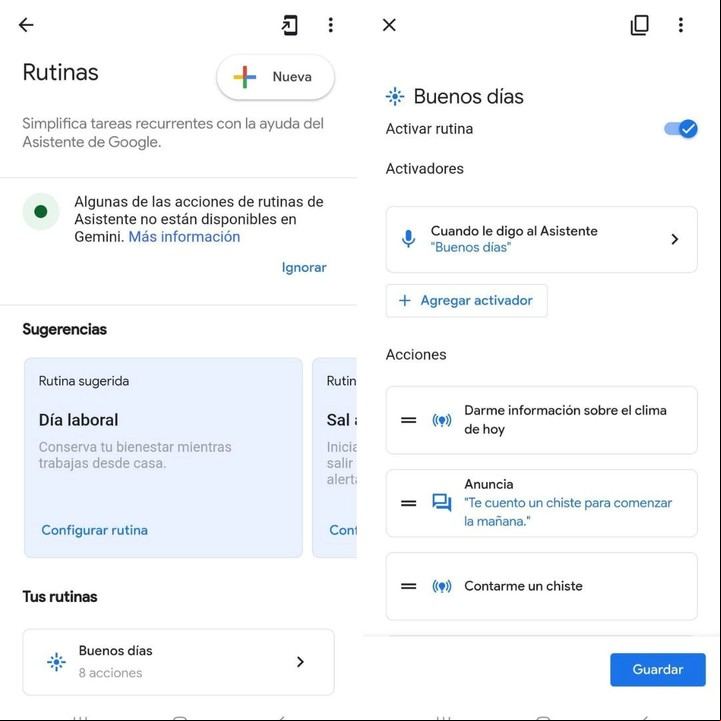Expand the Cuando le digo al Asistente chevron
This screenshot has width=721, height=721.
point(675,239)
